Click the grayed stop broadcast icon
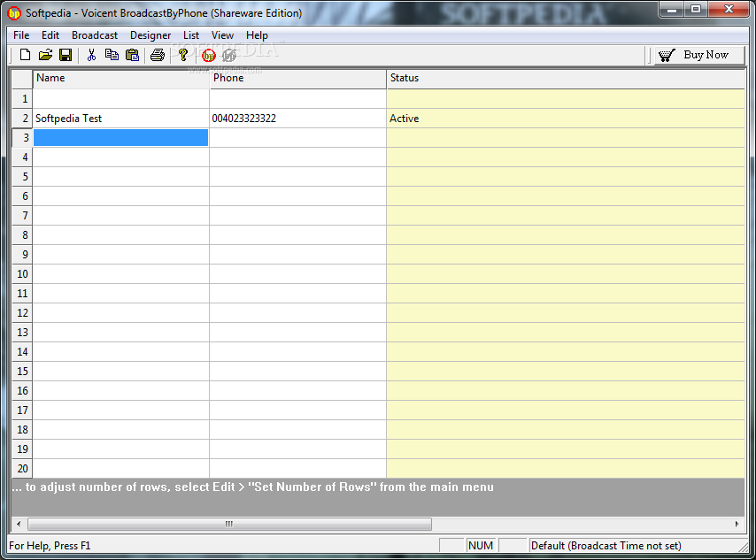756x560 pixels. click(x=229, y=56)
